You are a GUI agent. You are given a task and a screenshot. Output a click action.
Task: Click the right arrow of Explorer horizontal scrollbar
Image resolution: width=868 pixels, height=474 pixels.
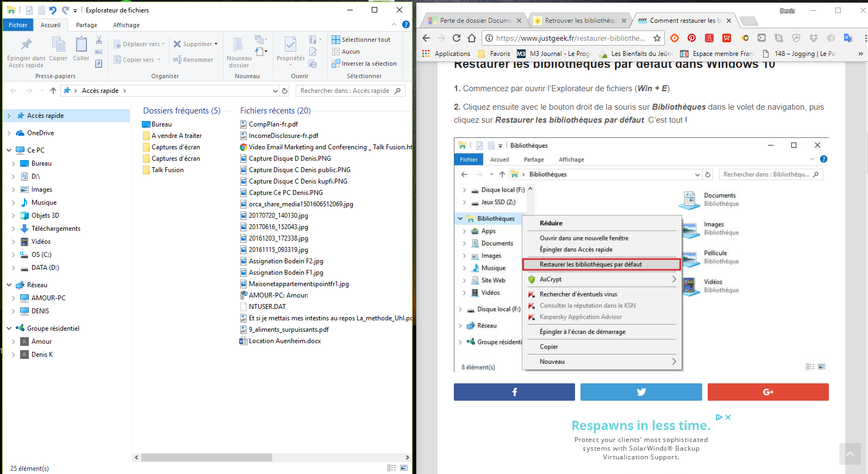407,458
